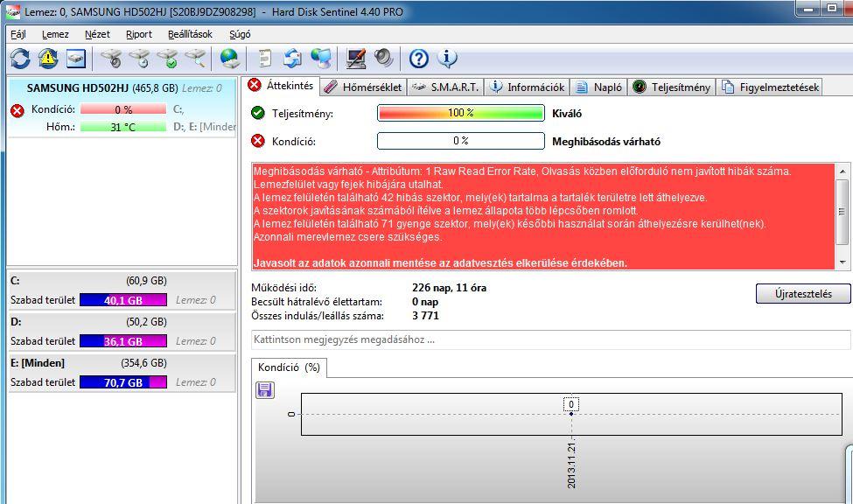Click the send report by e-mail icon
The image size is (853, 504).
293,59
